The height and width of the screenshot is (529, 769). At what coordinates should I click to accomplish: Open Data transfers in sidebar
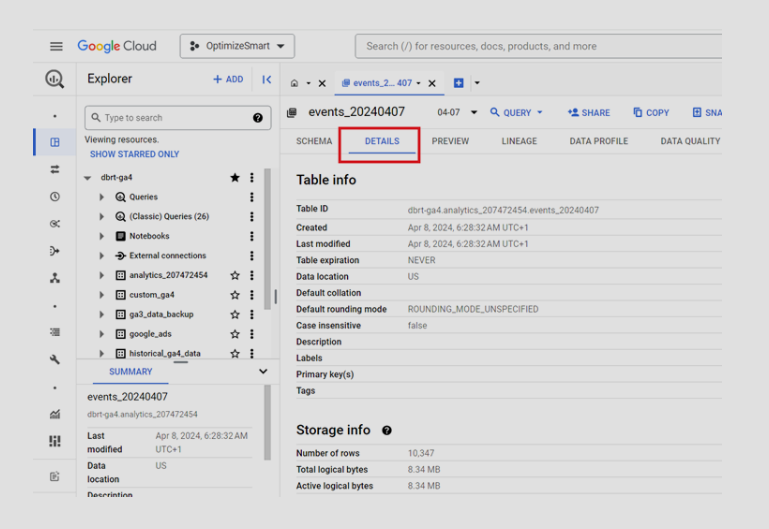click(x=54, y=169)
